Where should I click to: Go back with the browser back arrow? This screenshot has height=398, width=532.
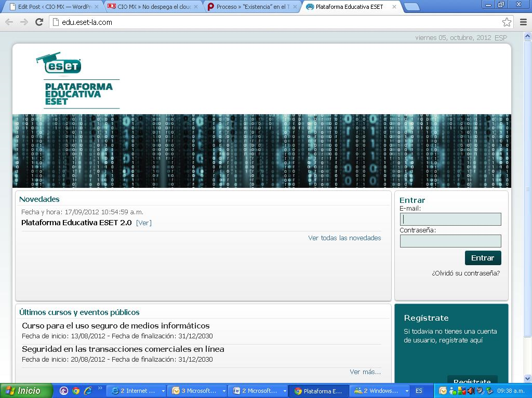[9, 22]
